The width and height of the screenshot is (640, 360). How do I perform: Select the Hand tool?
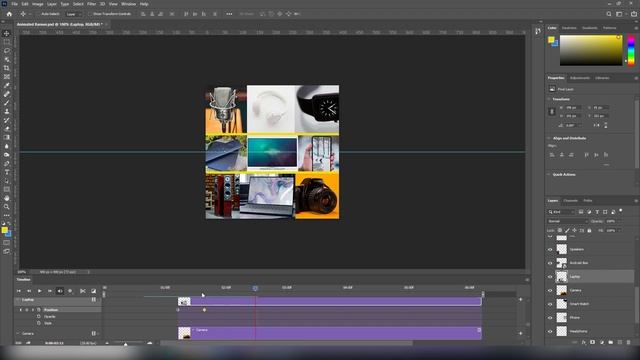(x=7, y=198)
